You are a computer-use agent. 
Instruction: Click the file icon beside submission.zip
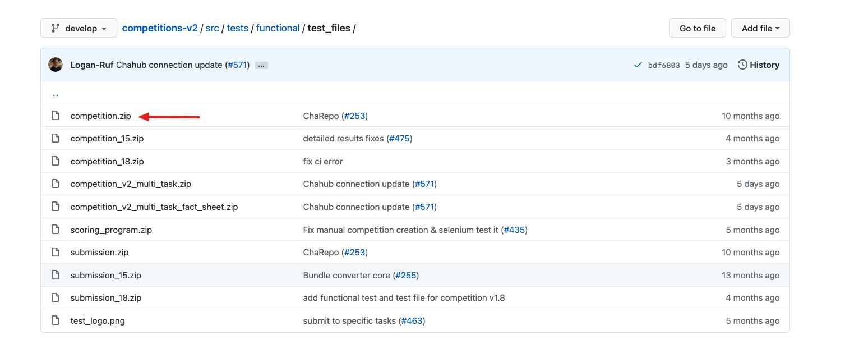pos(56,252)
